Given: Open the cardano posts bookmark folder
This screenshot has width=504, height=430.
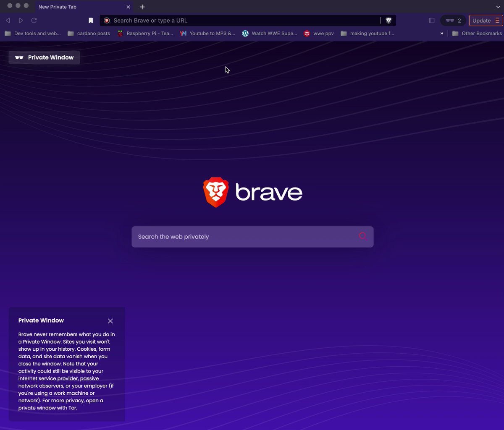Looking at the screenshot, I should 89,33.
